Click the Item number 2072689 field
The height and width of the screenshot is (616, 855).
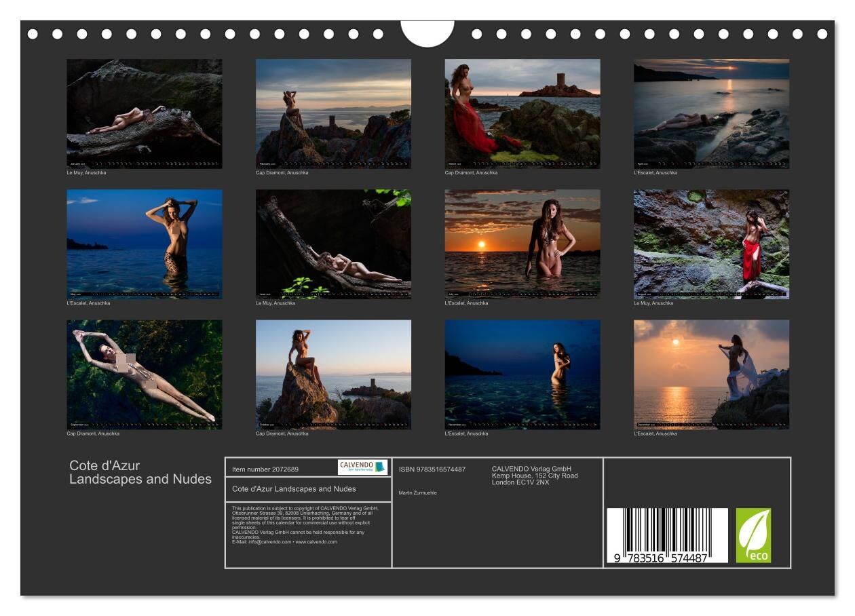pos(265,469)
